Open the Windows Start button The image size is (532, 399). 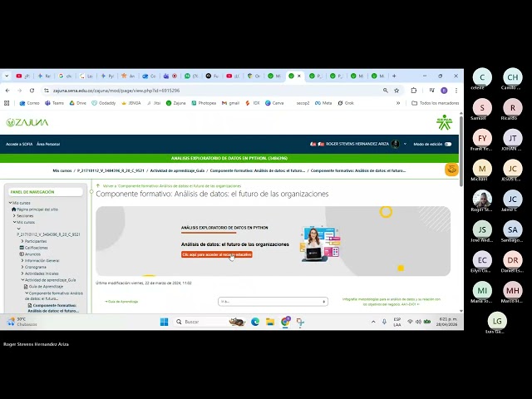pos(165,322)
